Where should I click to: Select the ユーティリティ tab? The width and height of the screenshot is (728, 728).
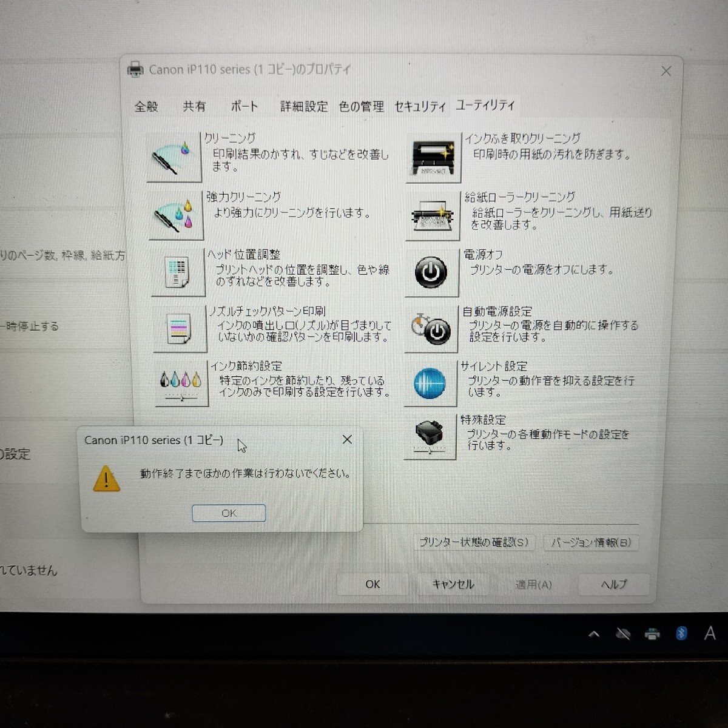click(485, 105)
